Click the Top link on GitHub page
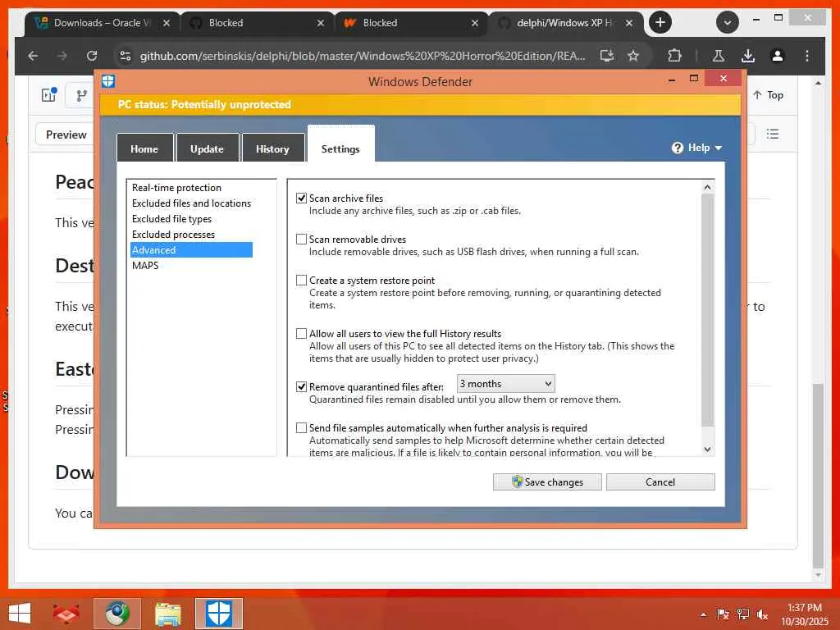This screenshot has height=630, width=840. click(x=768, y=95)
